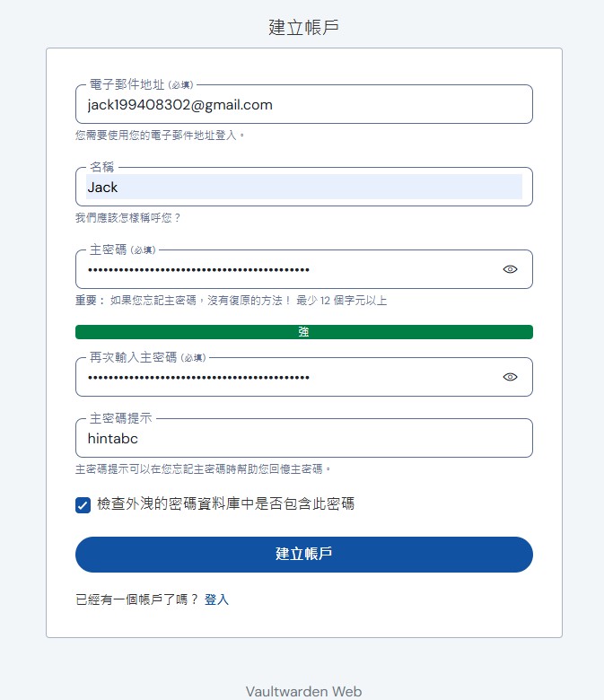Image resolution: width=604 pixels, height=700 pixels.
Task: Click the 名稱 field containing Jack
Action: click(x=303, y=188)
